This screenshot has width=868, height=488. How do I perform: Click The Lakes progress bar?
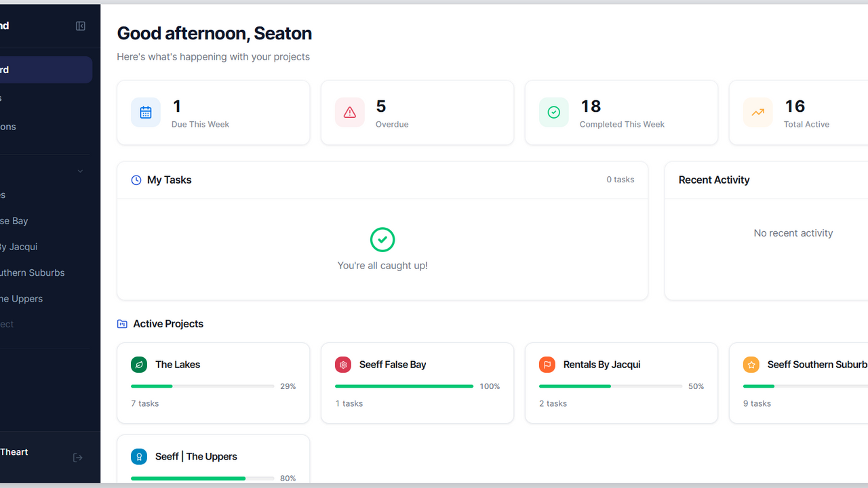coord(203,386)
